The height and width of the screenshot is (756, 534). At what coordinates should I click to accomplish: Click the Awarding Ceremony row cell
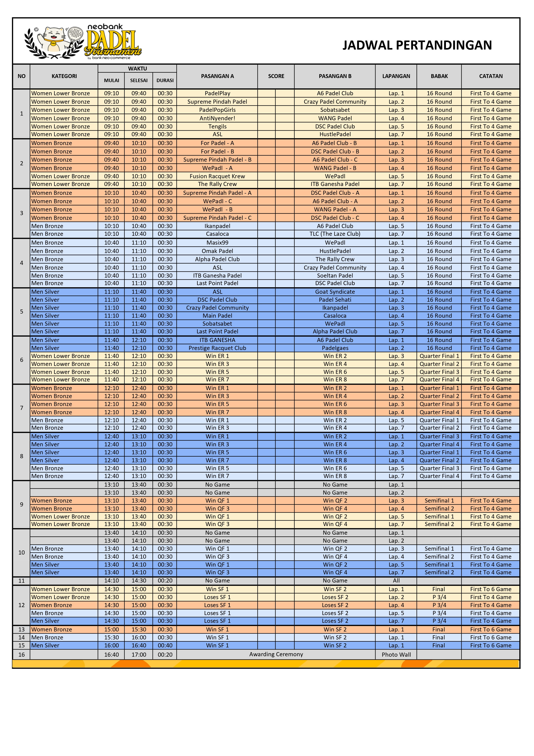[x=276, y=654]
